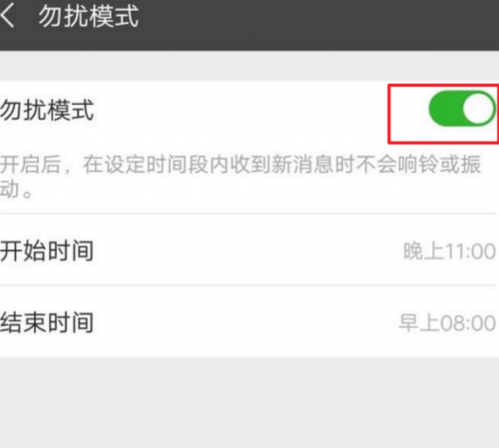Turn off the 勿扰模式 switch
The width and height of the screenshot is (499, 448).
pyautogui.click(x=462, y=109)
